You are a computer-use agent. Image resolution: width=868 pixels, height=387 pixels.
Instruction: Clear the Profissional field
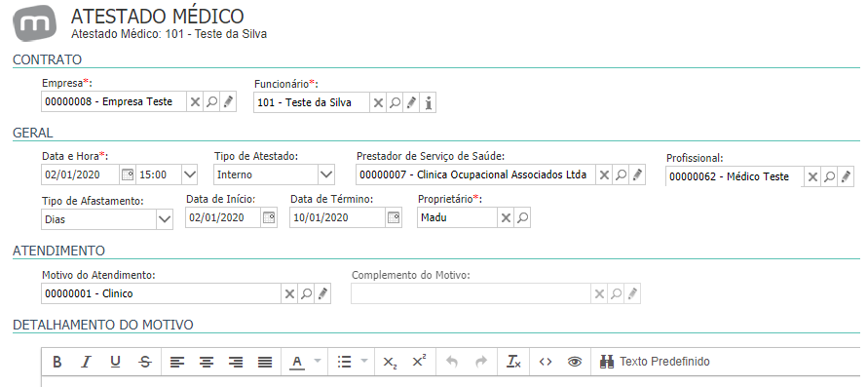coord(812,177)
